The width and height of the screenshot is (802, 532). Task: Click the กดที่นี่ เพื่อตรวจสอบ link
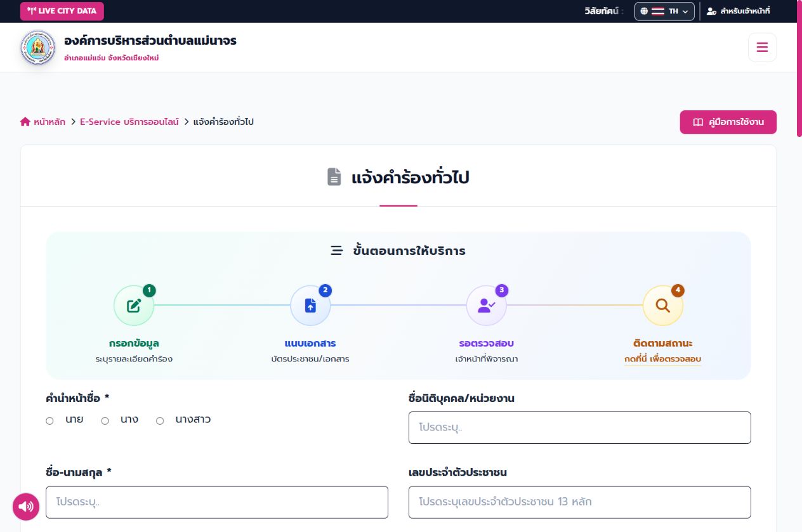point(663,359)
